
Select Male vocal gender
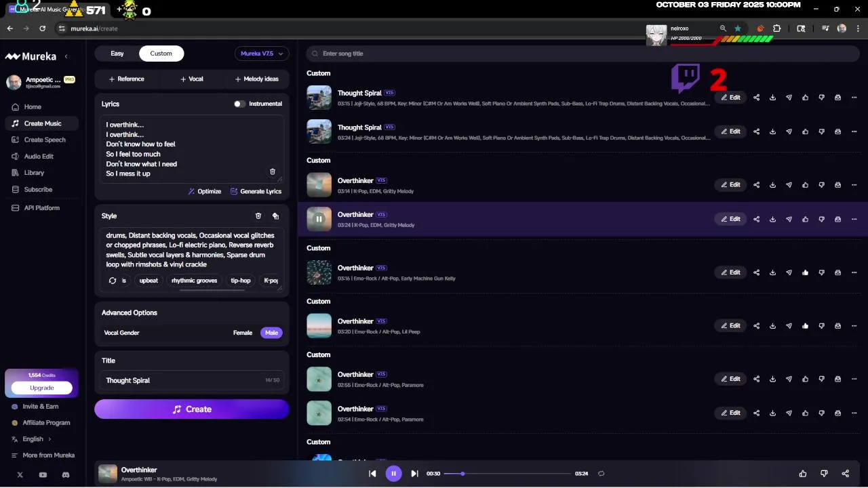tap(271, 333)
